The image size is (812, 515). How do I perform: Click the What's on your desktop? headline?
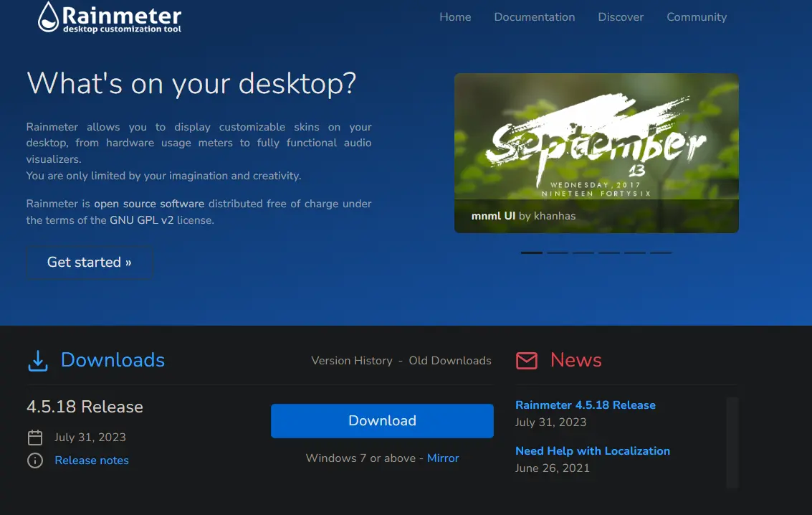tap(191, 84)
